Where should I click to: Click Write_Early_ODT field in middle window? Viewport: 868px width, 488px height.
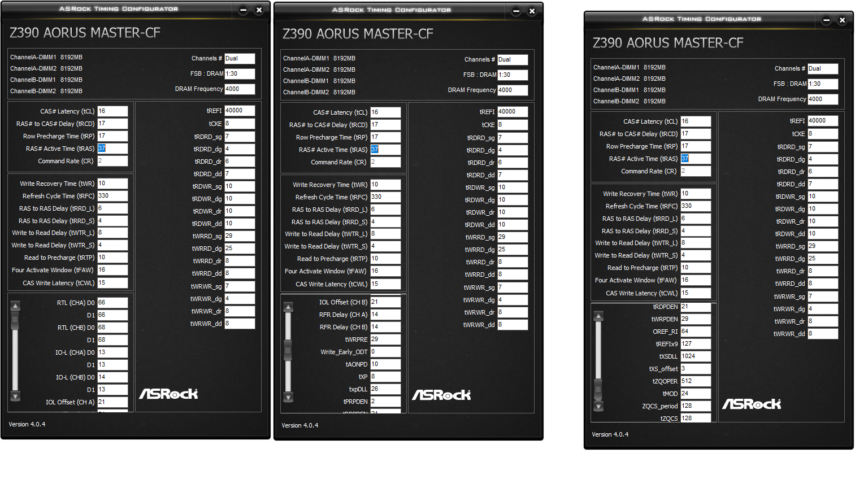[x=385, y=352]
